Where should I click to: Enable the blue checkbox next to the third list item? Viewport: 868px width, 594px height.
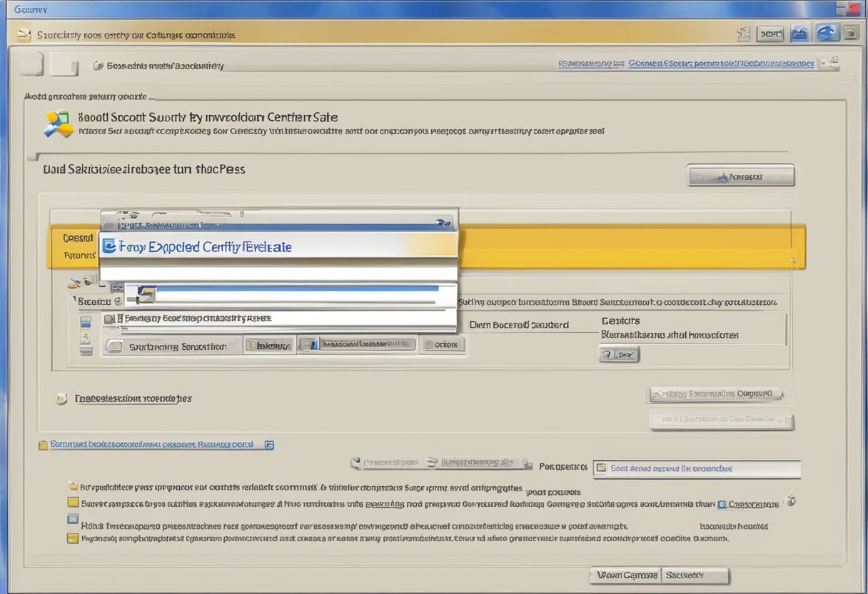[x=73, y=519]
